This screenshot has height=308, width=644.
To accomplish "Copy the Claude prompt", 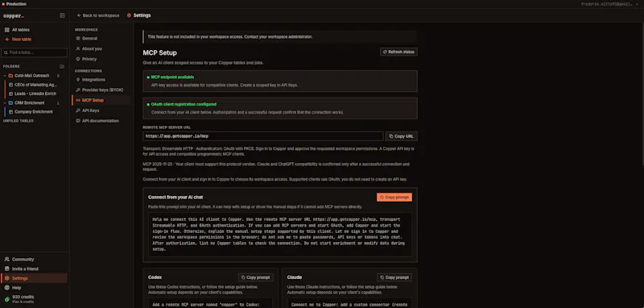I will click(394, 277).
